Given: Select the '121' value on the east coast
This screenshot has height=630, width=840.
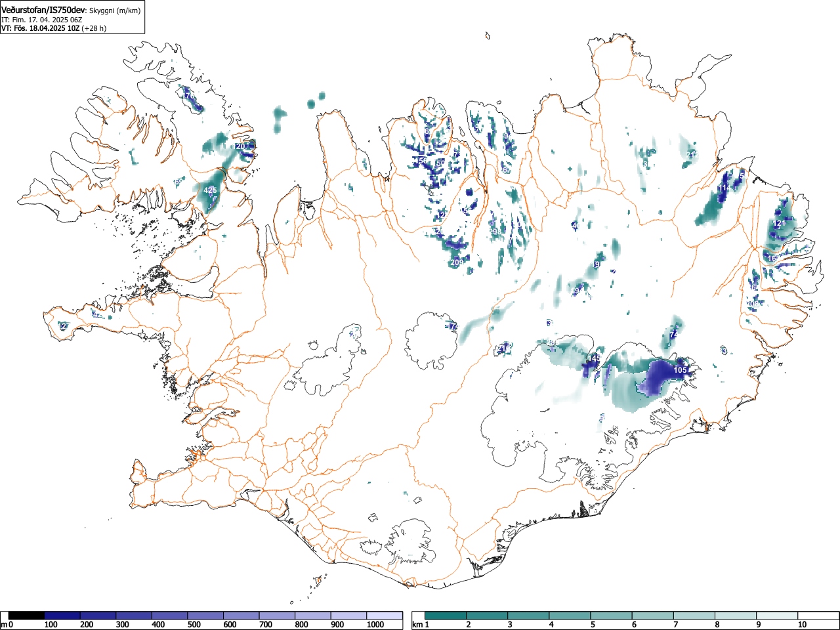Looking at the screenshot, I should (779, 224).
